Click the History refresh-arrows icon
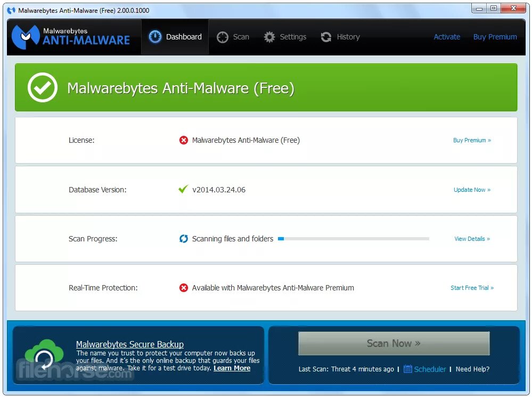532x397 pixels. click(x=326, y=37)
